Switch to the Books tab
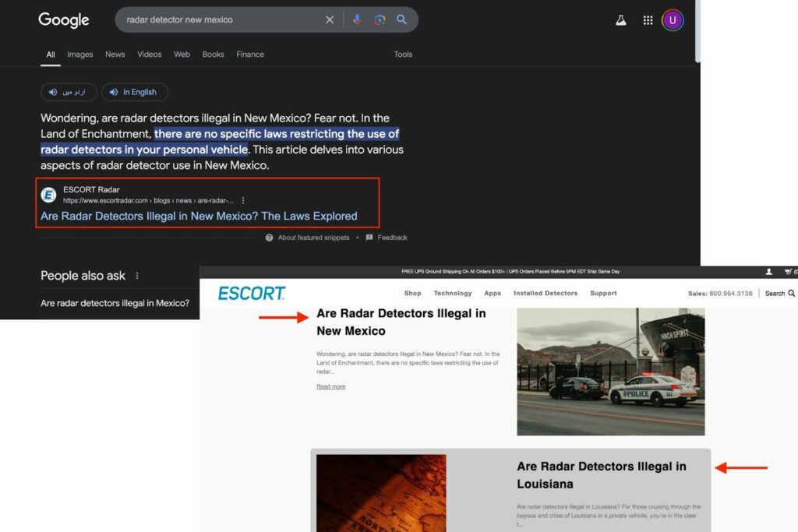This screenshot has height=532, width=798. click(213, 55)
